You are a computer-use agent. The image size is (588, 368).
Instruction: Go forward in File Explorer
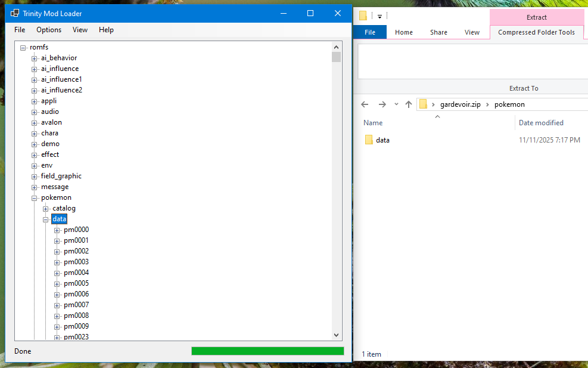(x=382, y=104)
